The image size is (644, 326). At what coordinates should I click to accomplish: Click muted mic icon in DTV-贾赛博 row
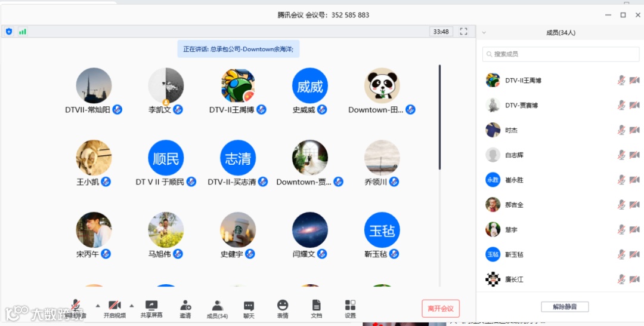tap(621, 105)
